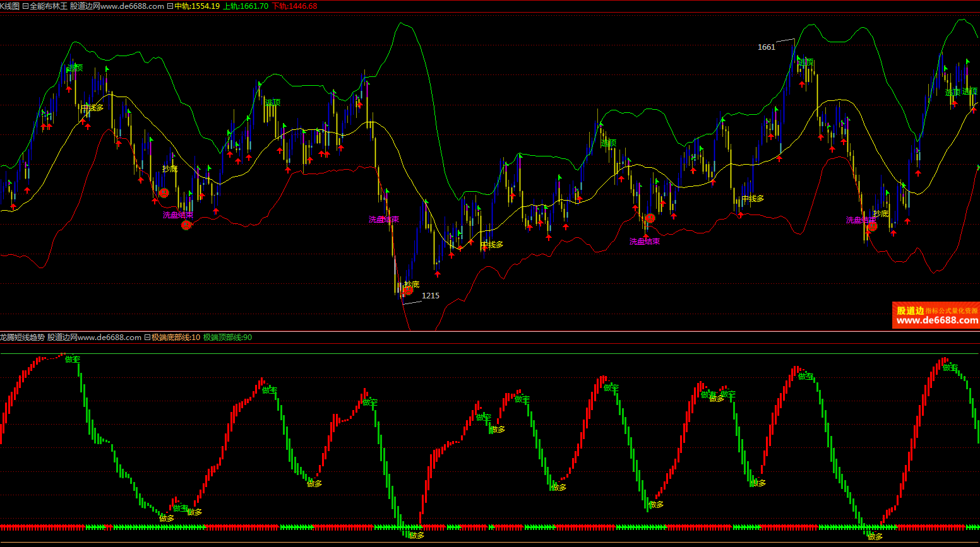Click the yellow 中轨:1554.19 readout
980x547 pixels.
click(197, 6)
